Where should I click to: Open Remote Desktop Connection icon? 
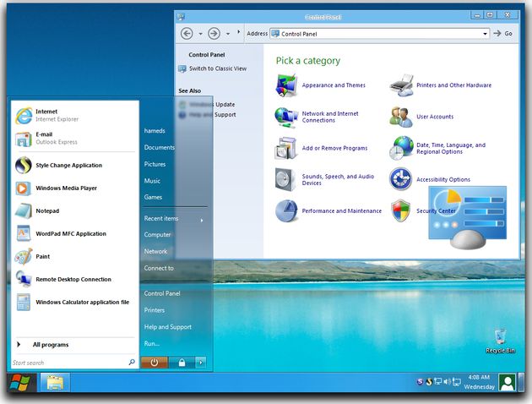coord(24,279)
